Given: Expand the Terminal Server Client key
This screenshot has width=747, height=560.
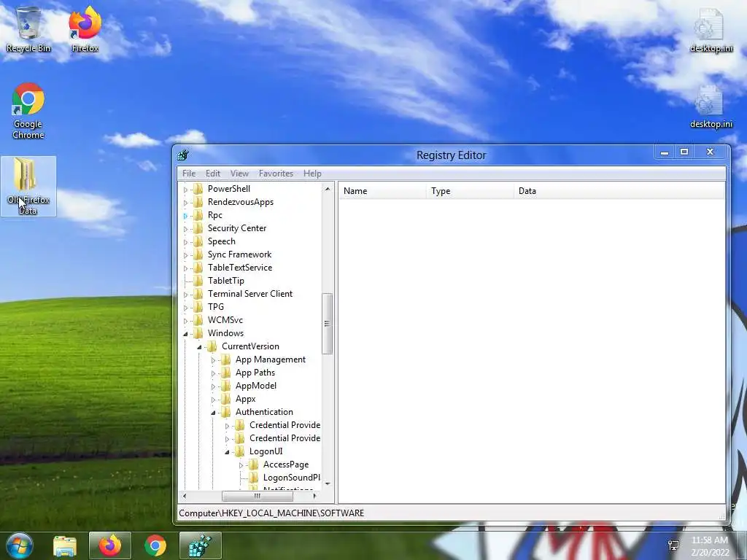Looking at the screenshot, I should 185,295.
